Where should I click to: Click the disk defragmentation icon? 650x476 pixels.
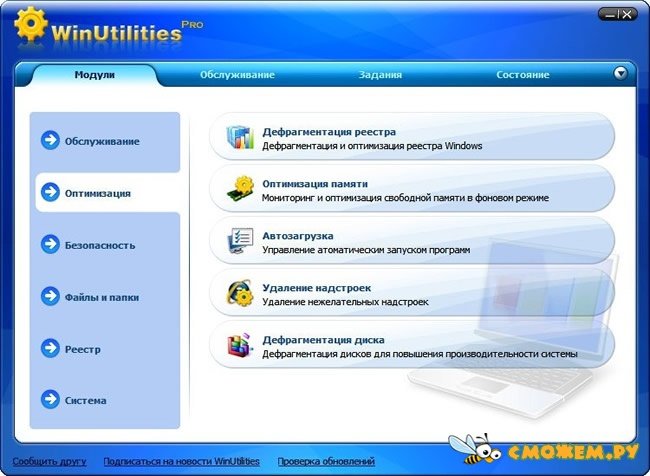[241, 346]
